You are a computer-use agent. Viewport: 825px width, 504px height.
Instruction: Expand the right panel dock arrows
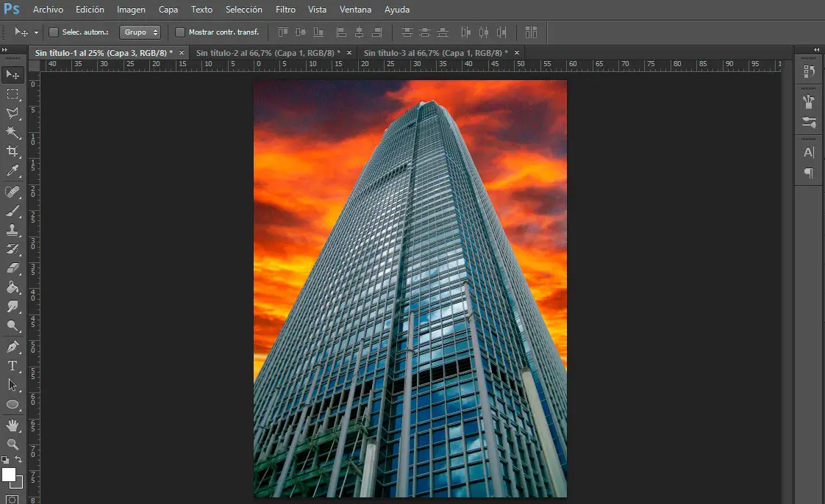pos(815,49)
